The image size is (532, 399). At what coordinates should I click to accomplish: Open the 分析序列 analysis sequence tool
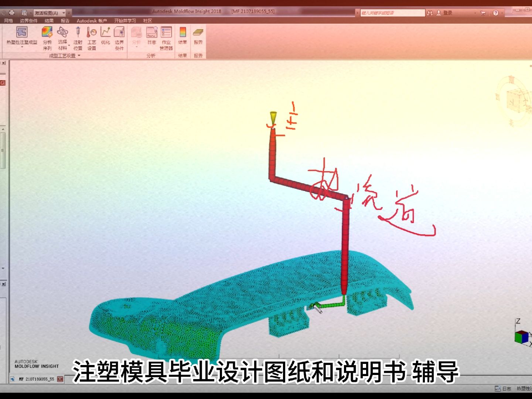47,38
